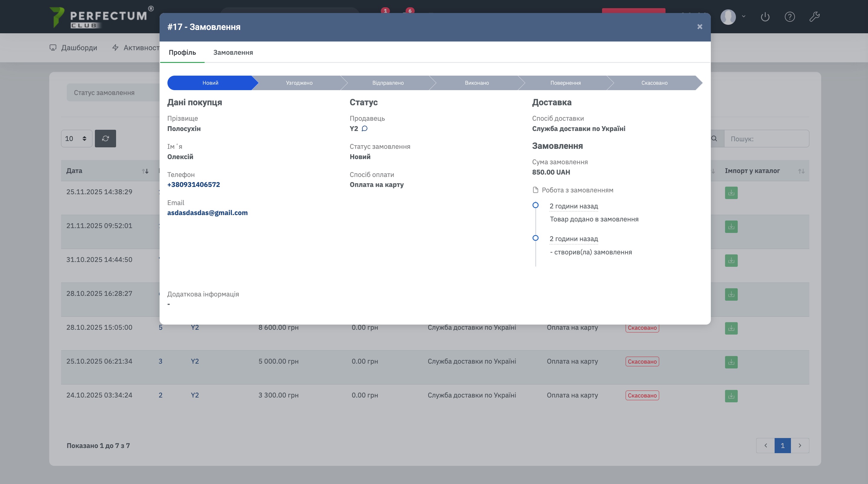Open the rows-per-page selector showing 10
Image resolution: width=868 pixels, height=484 pixels.
coord(76,139)
